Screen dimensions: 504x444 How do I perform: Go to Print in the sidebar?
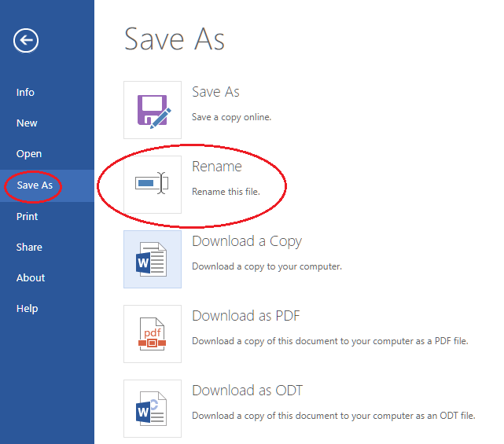pyautogui.click(x=27, y=217)
